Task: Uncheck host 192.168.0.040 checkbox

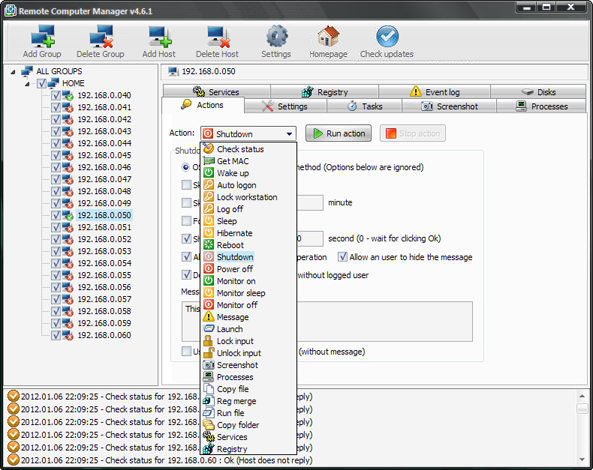Action: (x=56, y=95)
